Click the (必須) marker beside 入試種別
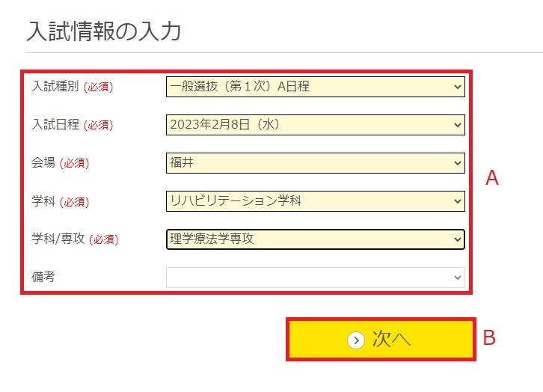 98,88
